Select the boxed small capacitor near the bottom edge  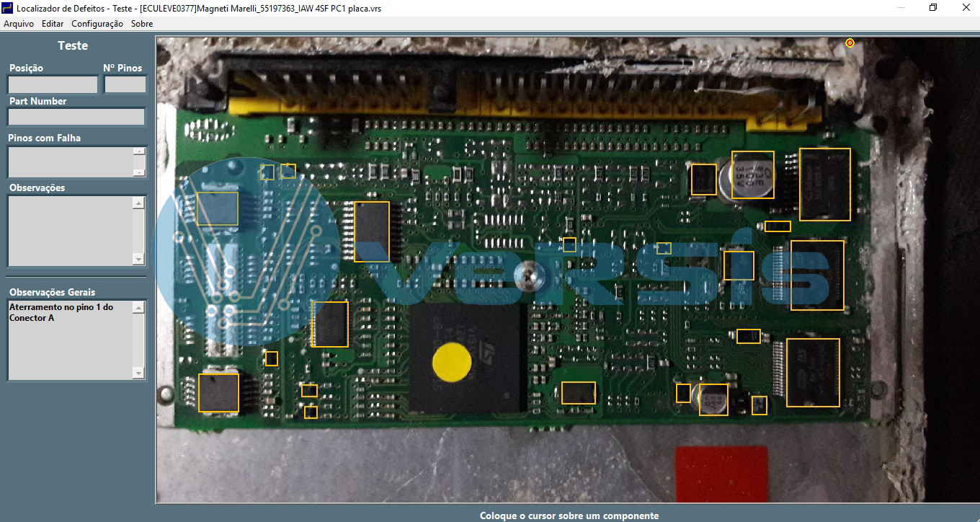pos(713,400)
